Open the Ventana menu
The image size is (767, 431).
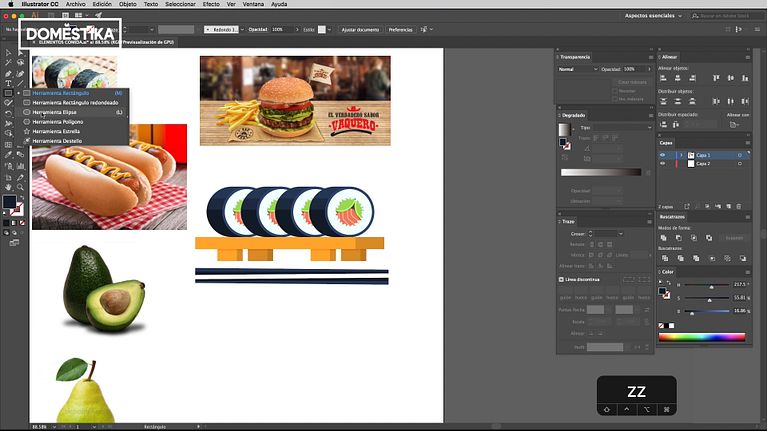pyautogui.click(x=253, y=4)
